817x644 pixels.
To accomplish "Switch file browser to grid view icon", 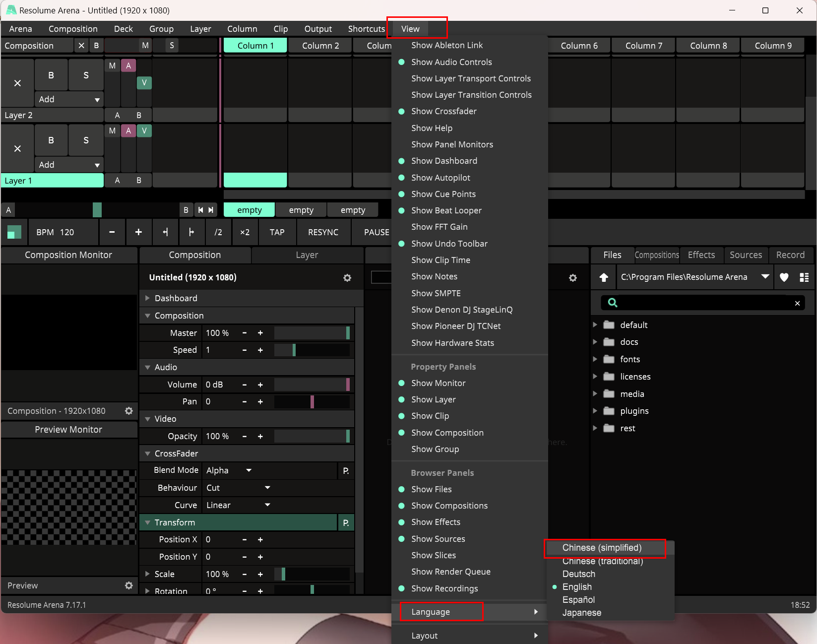I will [x=804, y=277].
